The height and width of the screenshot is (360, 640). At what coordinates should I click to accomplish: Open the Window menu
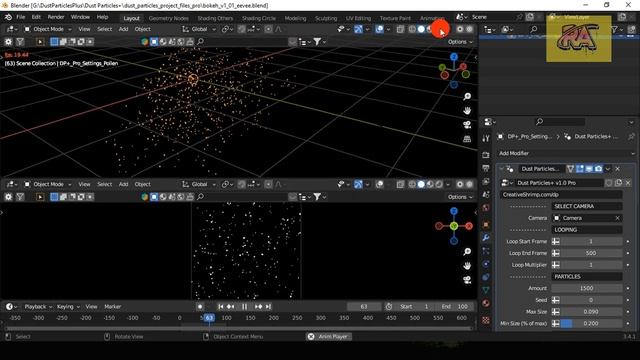pos(80,17)
